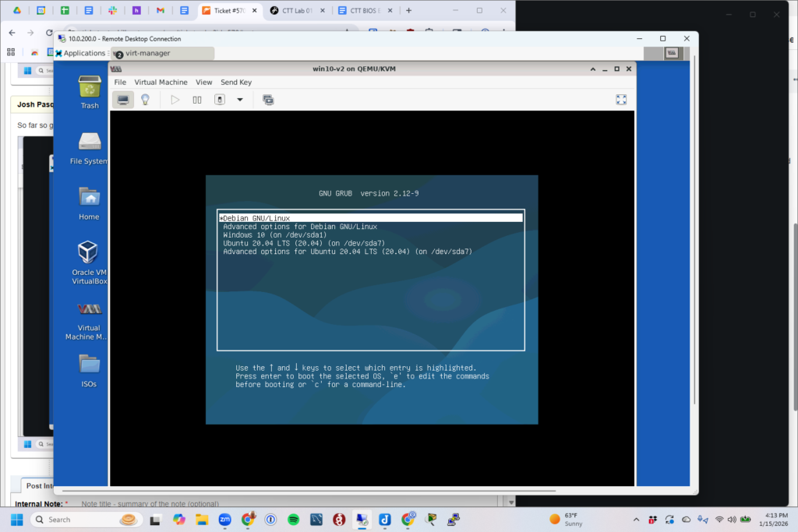Open the Send Key menu
The width and height of the screenshot is (798, 532).
tap(236, 82)
